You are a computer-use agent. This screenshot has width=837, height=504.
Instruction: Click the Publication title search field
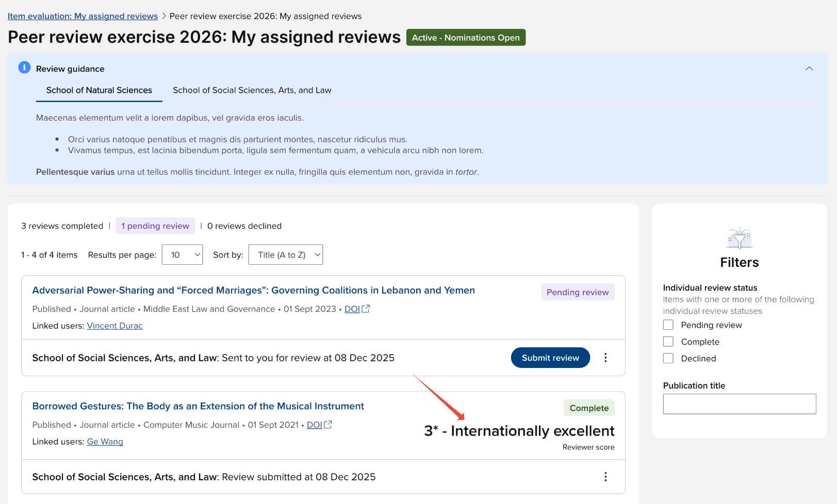(739, 404)
